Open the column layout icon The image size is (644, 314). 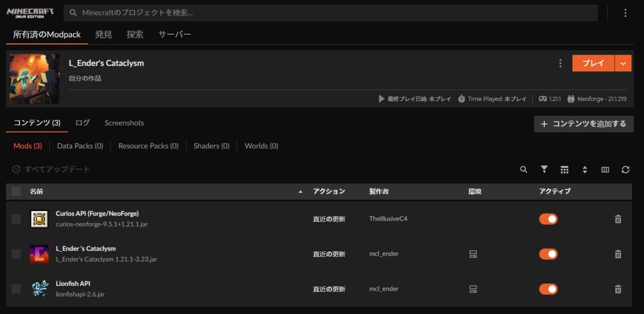click(x=605, y=170)
